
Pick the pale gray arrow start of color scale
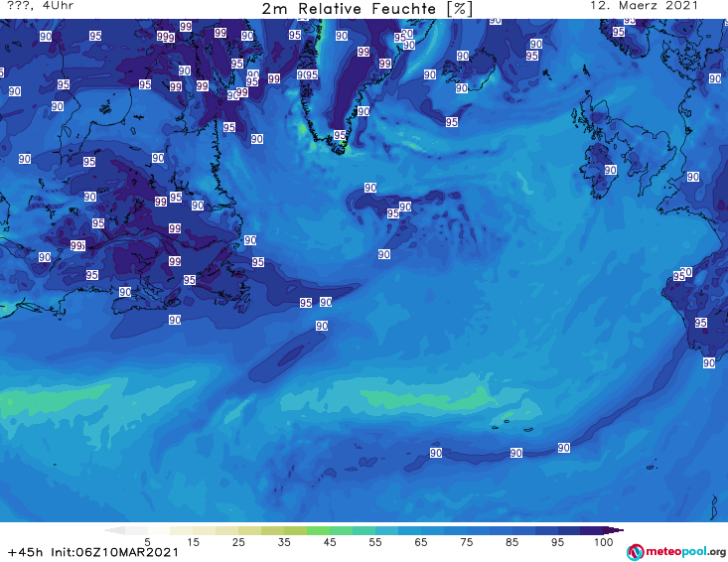(115, 530)
